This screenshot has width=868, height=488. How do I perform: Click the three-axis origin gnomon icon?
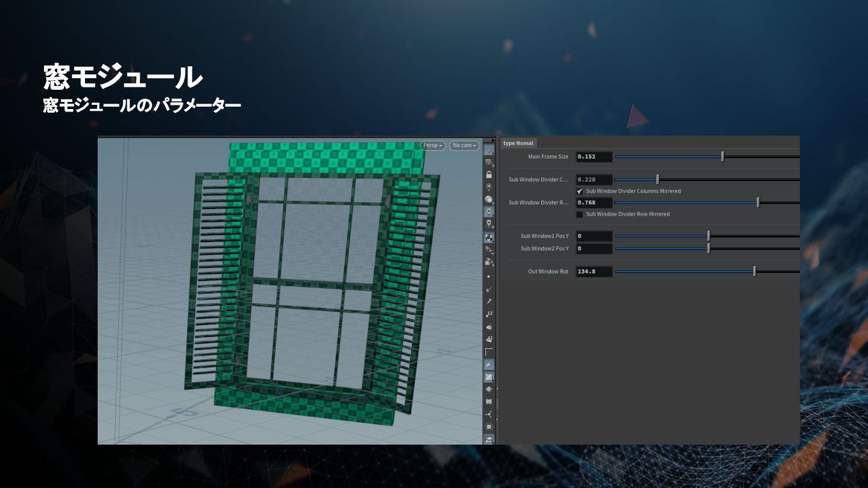(489, 414)
